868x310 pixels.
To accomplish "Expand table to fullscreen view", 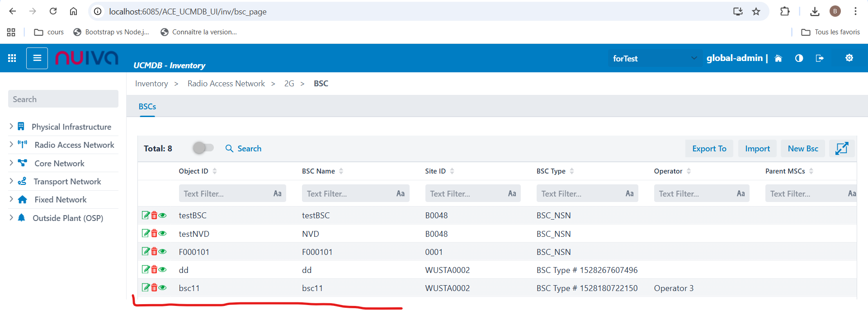I will click(x=841, y=148).
